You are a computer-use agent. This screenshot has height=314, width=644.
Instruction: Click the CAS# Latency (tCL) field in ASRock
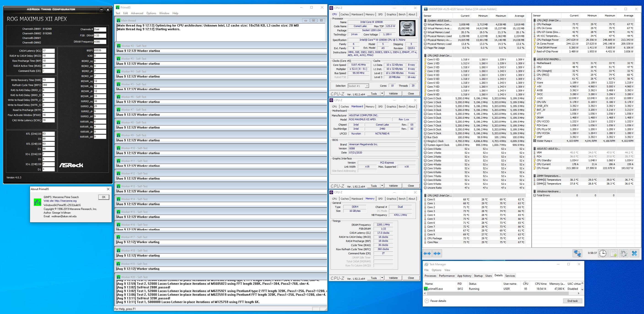(49, 51)
